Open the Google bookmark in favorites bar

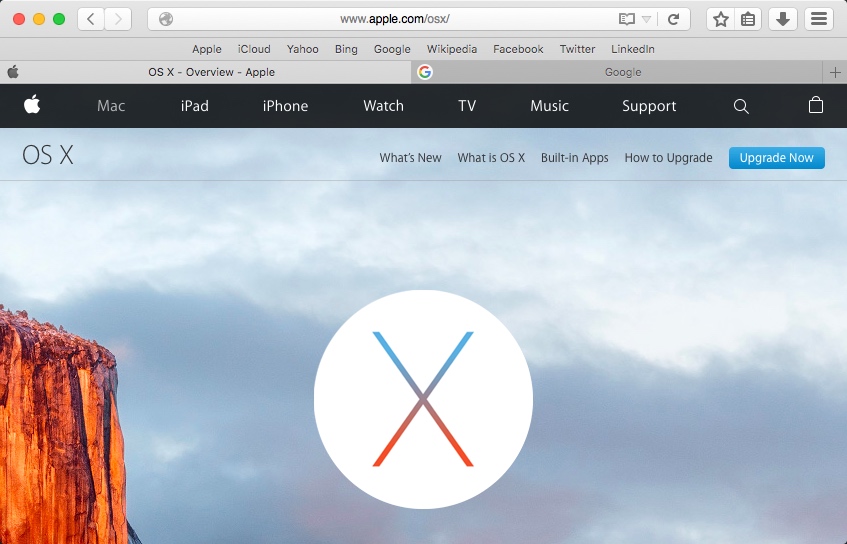point(392,49)
